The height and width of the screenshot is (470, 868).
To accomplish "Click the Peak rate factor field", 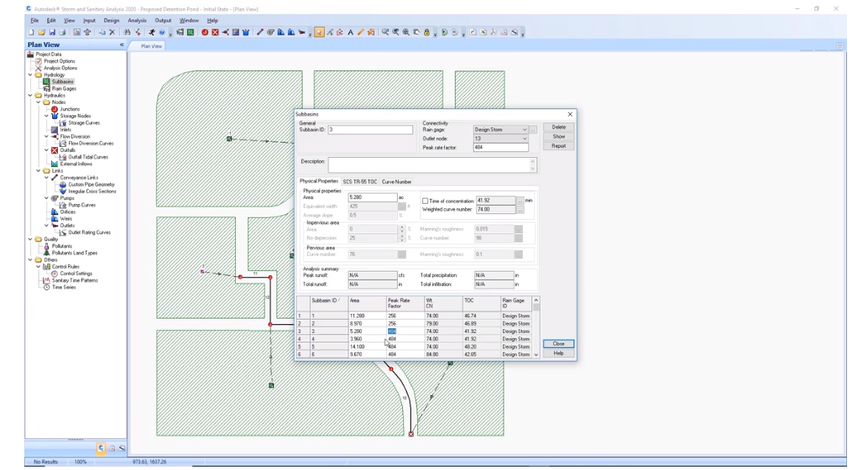I will pos(500,147).
